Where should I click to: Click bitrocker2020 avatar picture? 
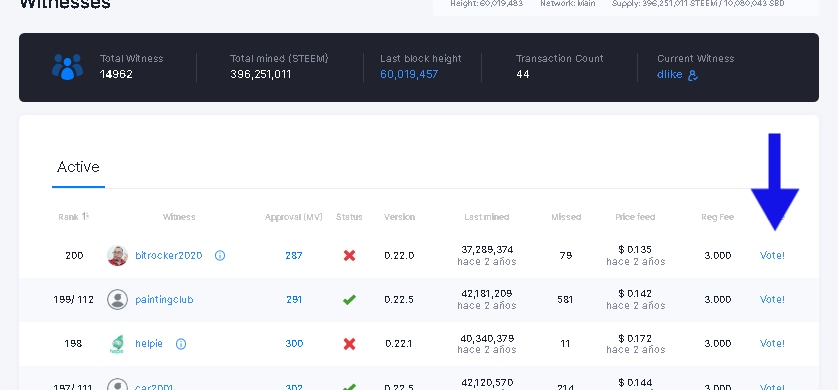point(117,255)
